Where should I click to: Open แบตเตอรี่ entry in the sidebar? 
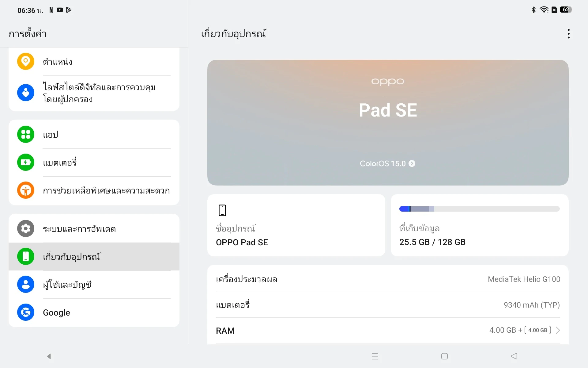pos(94,162)
